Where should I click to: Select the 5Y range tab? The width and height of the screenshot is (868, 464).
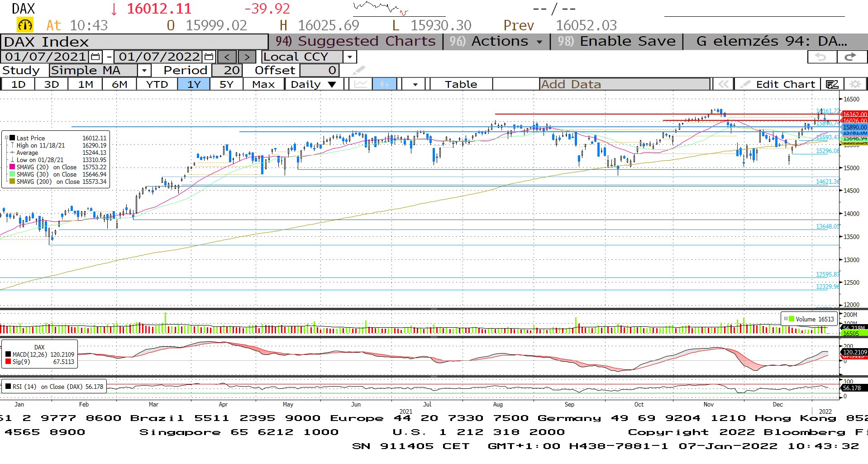(226, 84)
